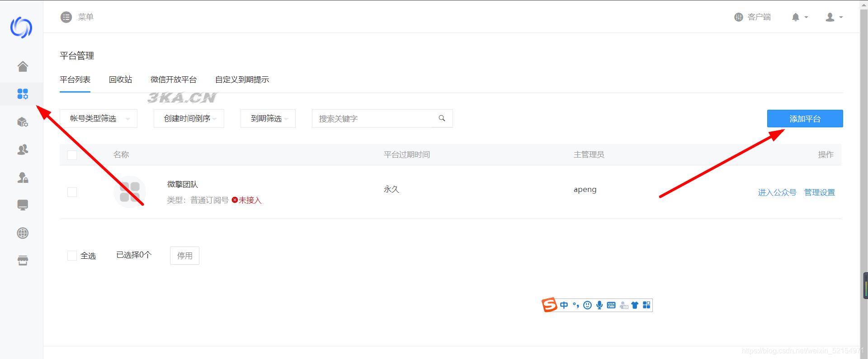
Task: Open the monitor icon in sidebar
Action: pyautogui.click(x=23, y=205)
